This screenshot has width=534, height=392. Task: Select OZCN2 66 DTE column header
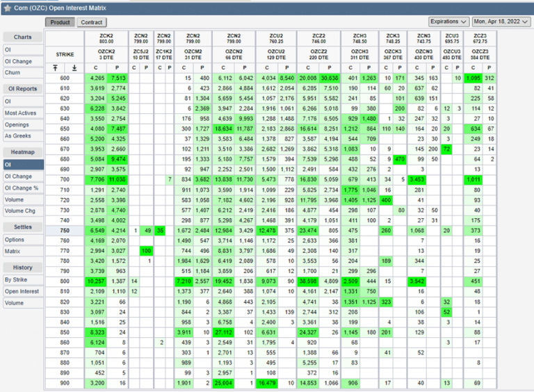tap(234, 54)
